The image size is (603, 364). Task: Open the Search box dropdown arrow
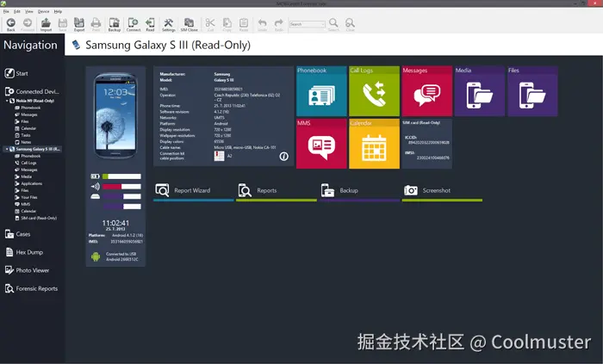[323, 24]
